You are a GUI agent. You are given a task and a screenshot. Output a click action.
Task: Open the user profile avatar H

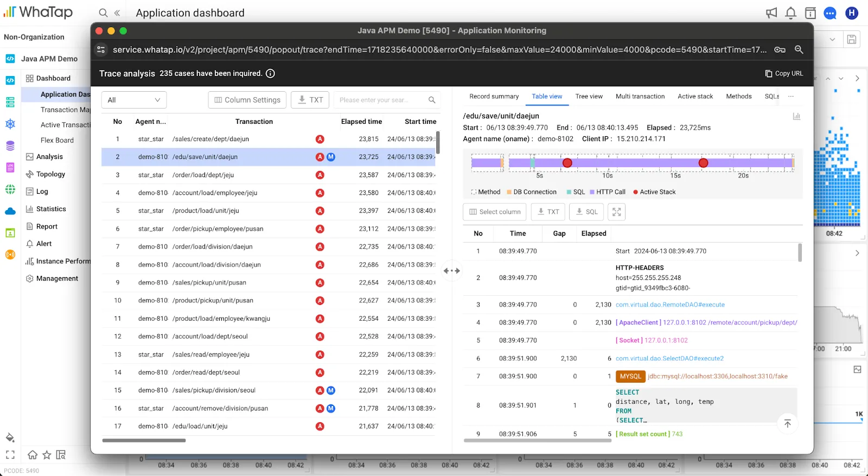[852, 13]
